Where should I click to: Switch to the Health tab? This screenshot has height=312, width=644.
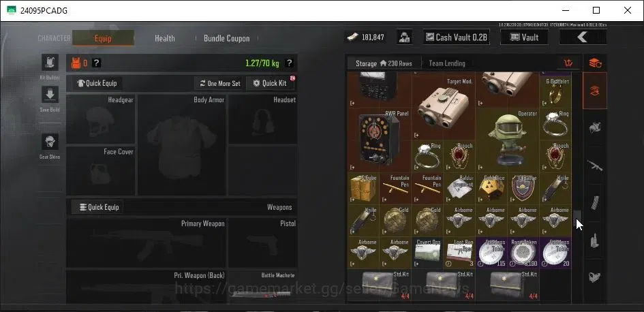[165, 38]
